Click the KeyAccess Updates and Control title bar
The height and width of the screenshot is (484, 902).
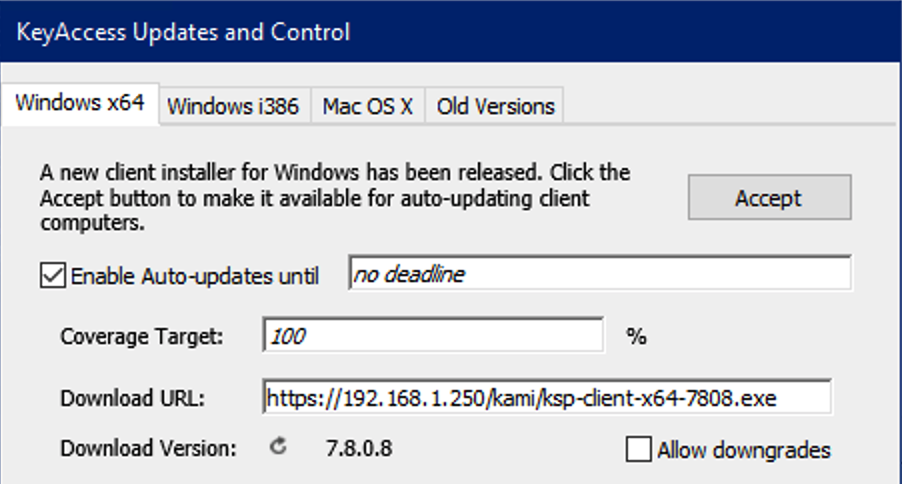pos(451,32)
